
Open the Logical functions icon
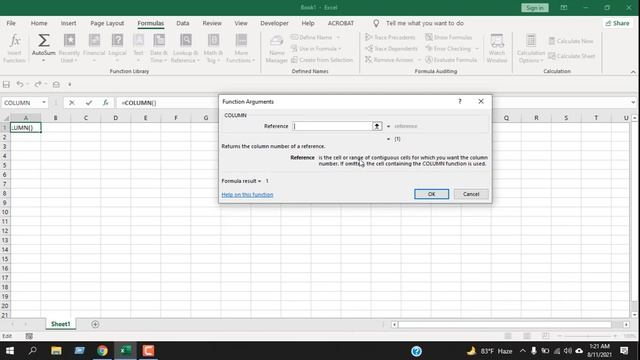coord(117,48)
